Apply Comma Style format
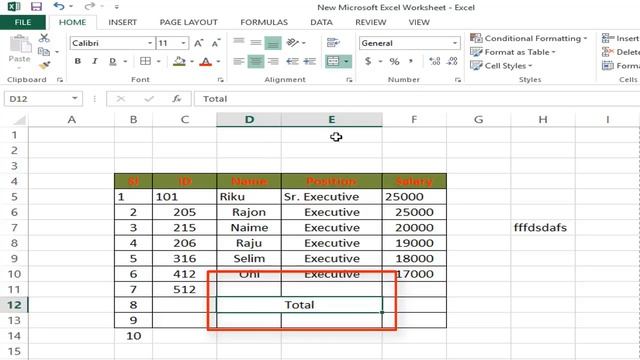This screenshot has width=640, height=360. [x=411, y=61]
